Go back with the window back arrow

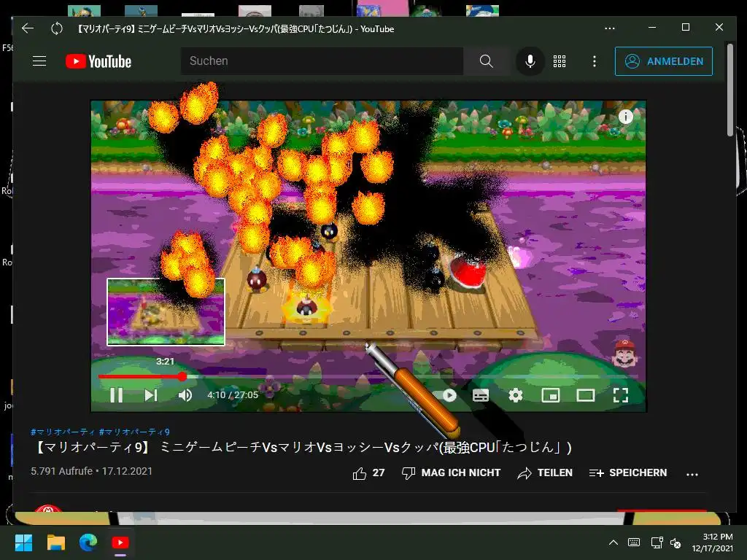tap(28, 28)
